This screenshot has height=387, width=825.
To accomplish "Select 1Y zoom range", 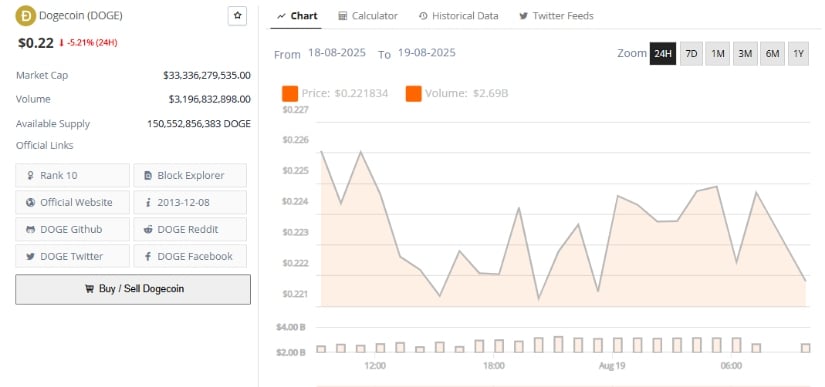I will pos(798,54).
